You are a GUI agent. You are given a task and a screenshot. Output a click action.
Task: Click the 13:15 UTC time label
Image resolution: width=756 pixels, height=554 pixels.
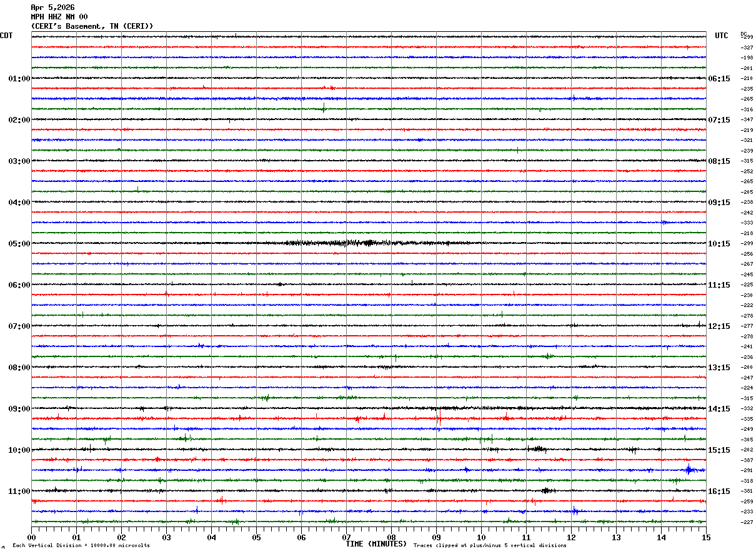[719, 368]
